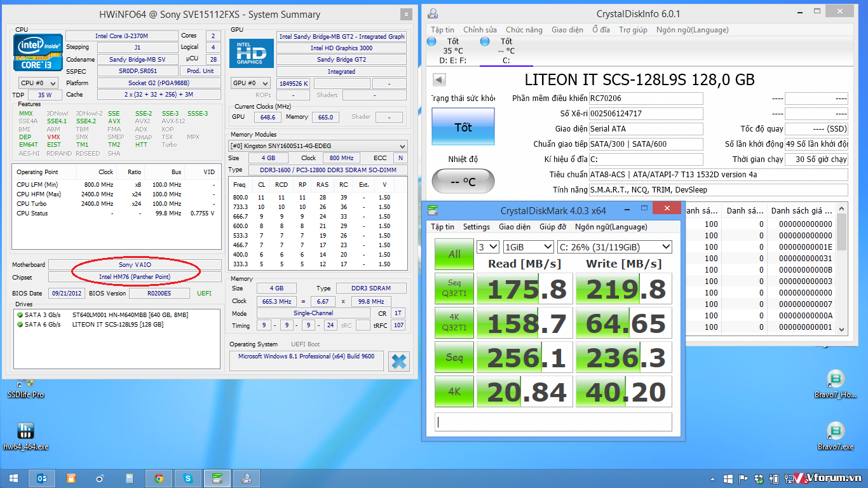Click the -- °C temperature button
Screen dimensions: 868x488
(x=463, y=182)
